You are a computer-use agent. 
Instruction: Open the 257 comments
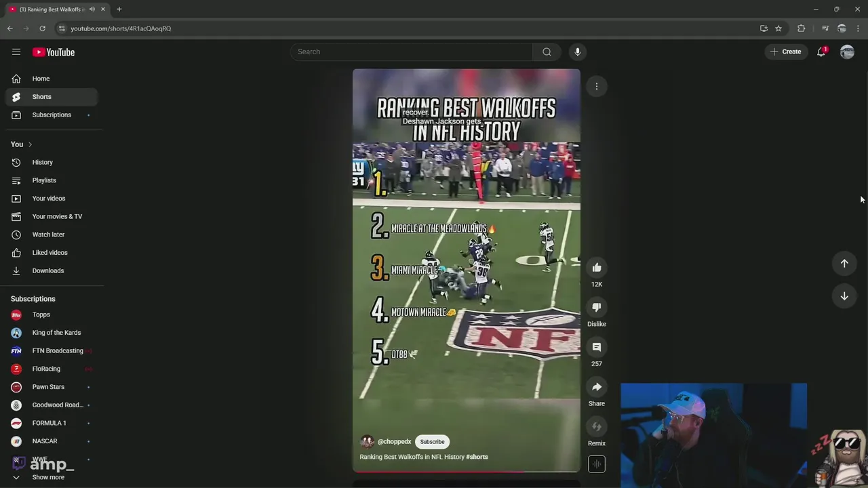597,347
